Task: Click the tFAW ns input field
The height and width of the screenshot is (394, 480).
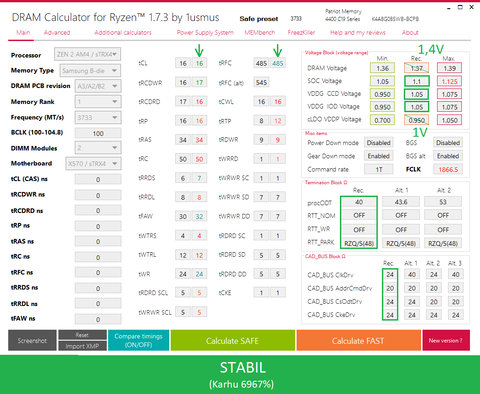Action: 98,319
